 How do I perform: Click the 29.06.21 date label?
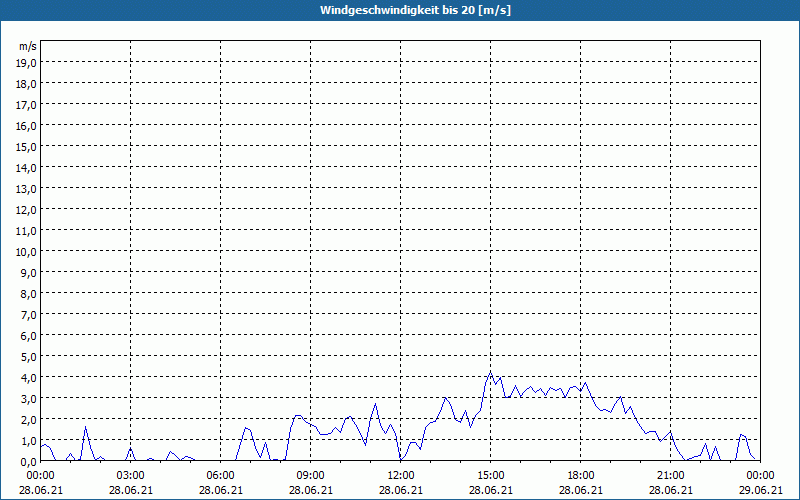tap(761, 490)
